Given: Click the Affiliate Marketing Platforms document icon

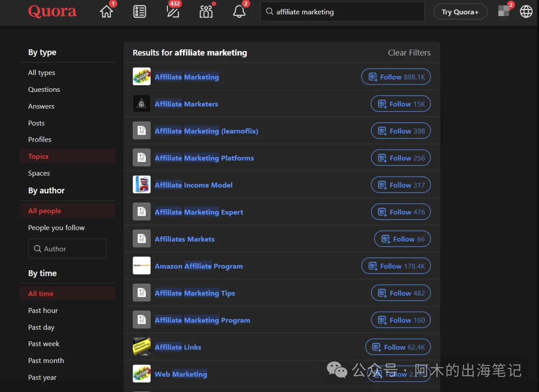Looking at the screenshot, I should click(x=142, y=157).
